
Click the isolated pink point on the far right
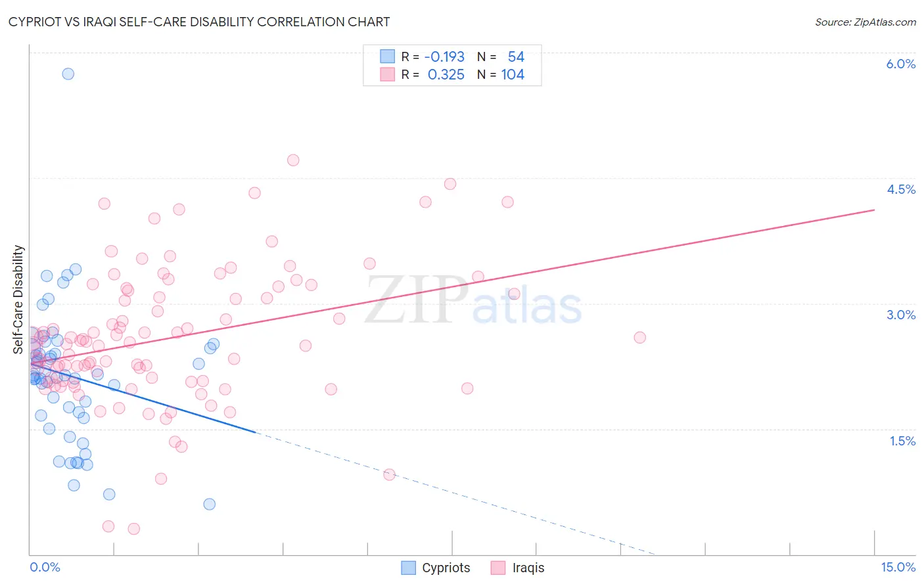[x=639, y=338]
